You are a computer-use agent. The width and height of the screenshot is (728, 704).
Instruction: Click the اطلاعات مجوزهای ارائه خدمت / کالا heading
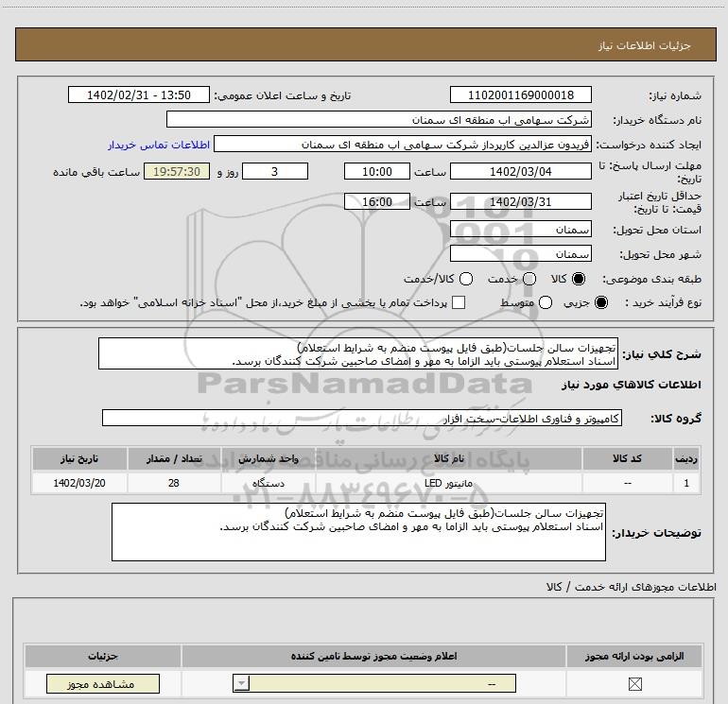pos(631,587)
